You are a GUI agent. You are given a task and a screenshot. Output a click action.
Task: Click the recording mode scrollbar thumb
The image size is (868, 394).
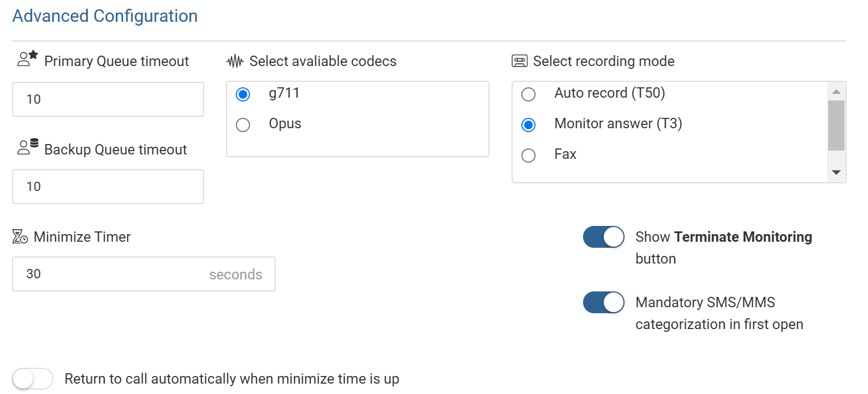pos(836,126)
